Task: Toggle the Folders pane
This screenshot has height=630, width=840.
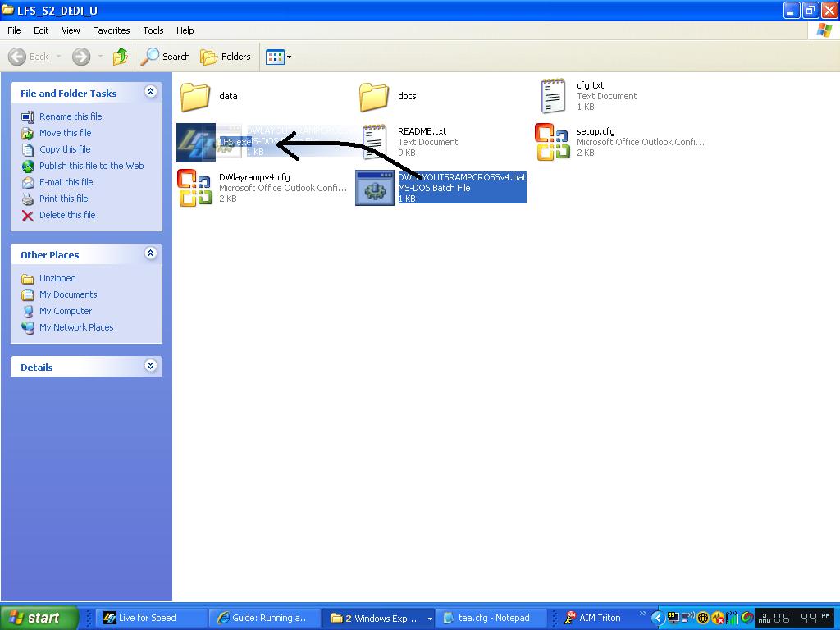Action: (226, 57)
